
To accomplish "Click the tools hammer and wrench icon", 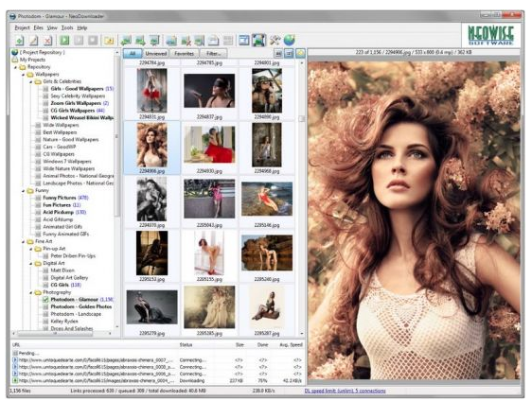I will coord(275,41).
